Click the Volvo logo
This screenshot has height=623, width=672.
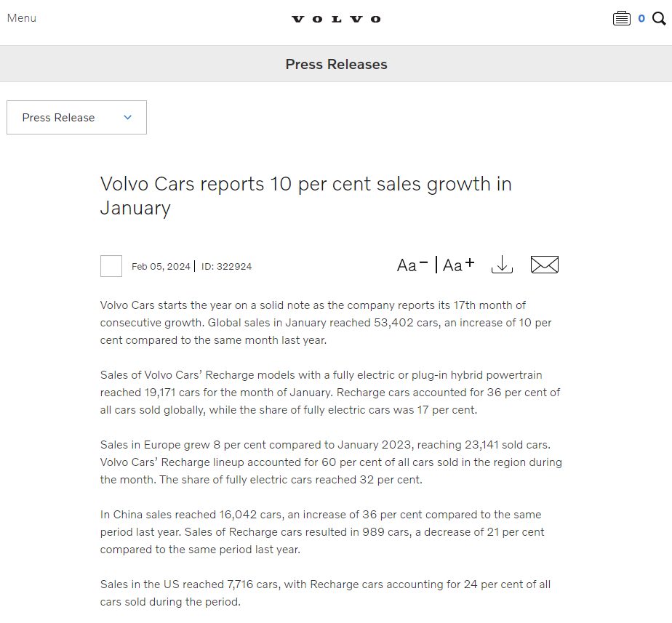click(336, 20)
